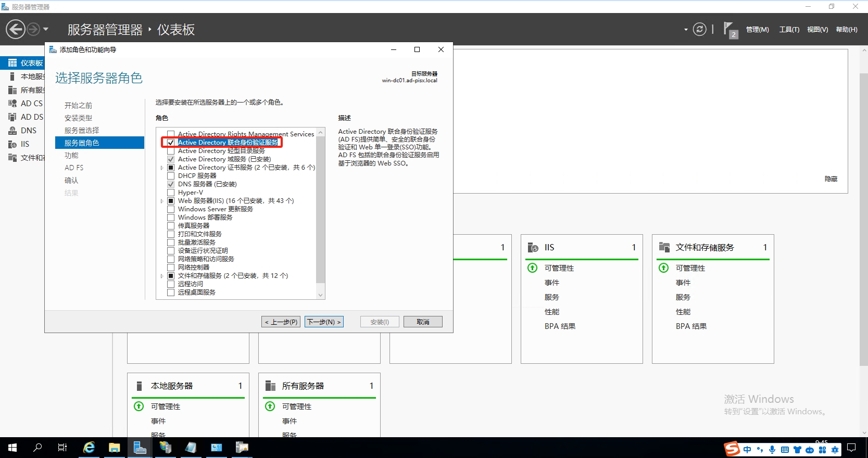Viewport: 868px width, 458px height.
Task: Open File Explorer from taskbar
Action: click(x=115, y=448)
